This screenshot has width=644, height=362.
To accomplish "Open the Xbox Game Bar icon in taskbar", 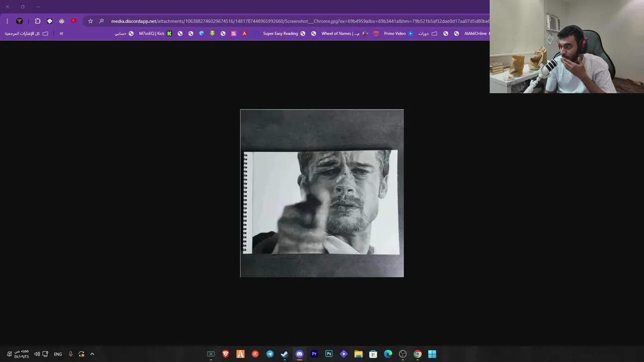I will (x=211, y=354).
